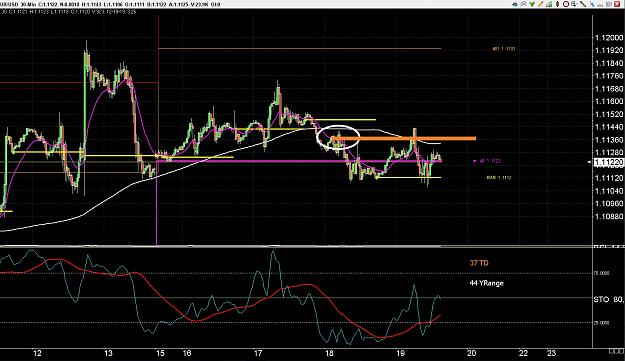Click date label 19 on time axis
Screen dimensions: 625x361
coord(401,353)
